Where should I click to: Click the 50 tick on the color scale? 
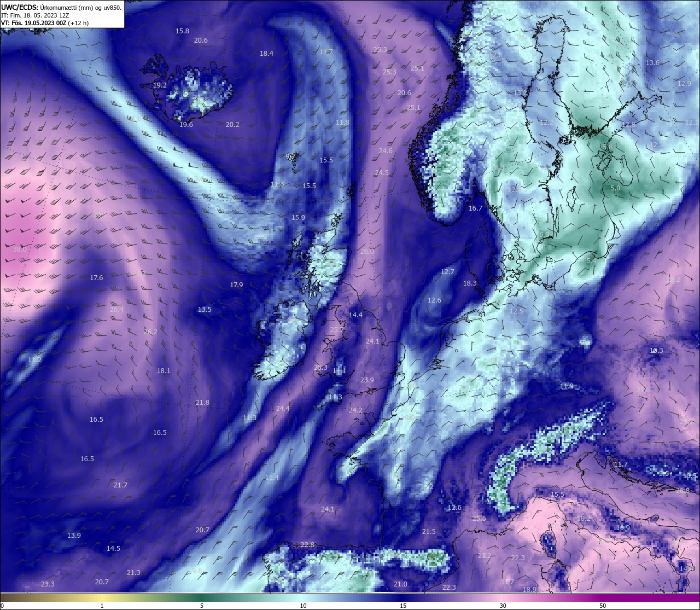603,606
